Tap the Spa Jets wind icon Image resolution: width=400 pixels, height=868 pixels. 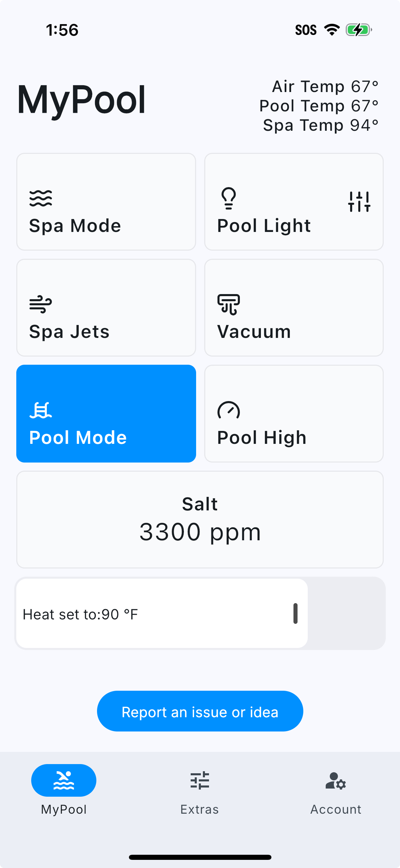41,304
